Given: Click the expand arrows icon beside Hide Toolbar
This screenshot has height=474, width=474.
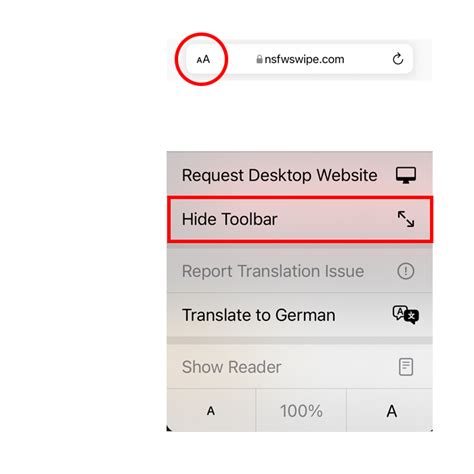Looking at the screenshot, I should click(406, 219).
